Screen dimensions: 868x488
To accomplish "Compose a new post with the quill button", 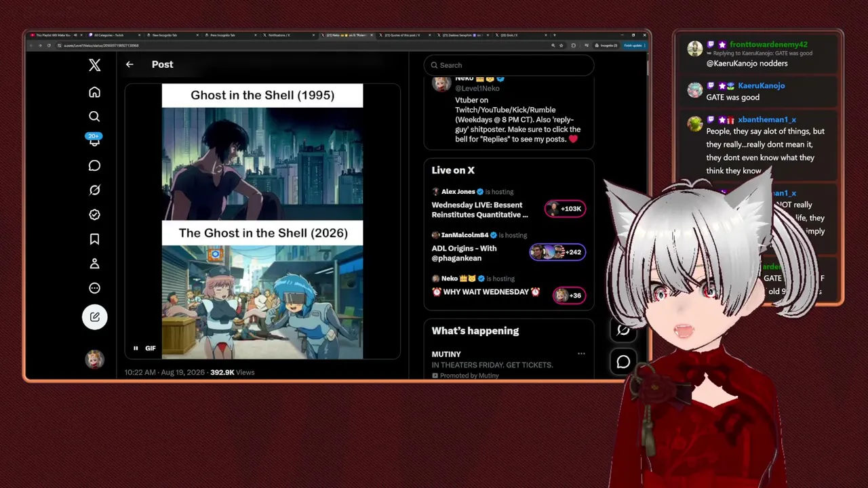I will click(94, 317).
